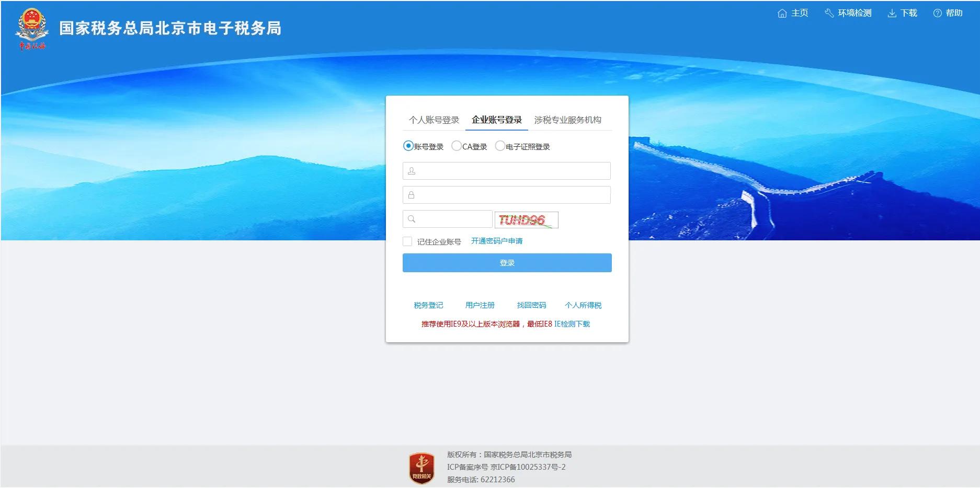Click the 主页 home icon
980x488 pixels.
click(782, 13)
